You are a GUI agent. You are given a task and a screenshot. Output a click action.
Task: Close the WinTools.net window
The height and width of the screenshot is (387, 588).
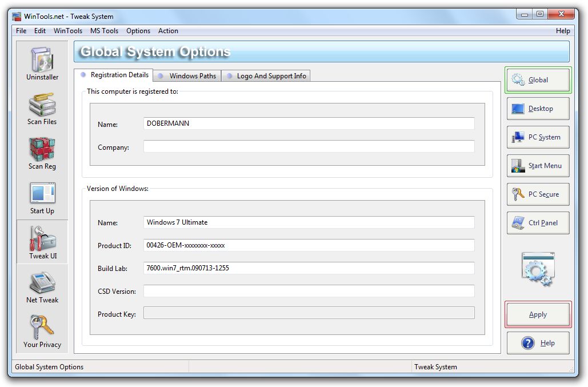(561, 14)
